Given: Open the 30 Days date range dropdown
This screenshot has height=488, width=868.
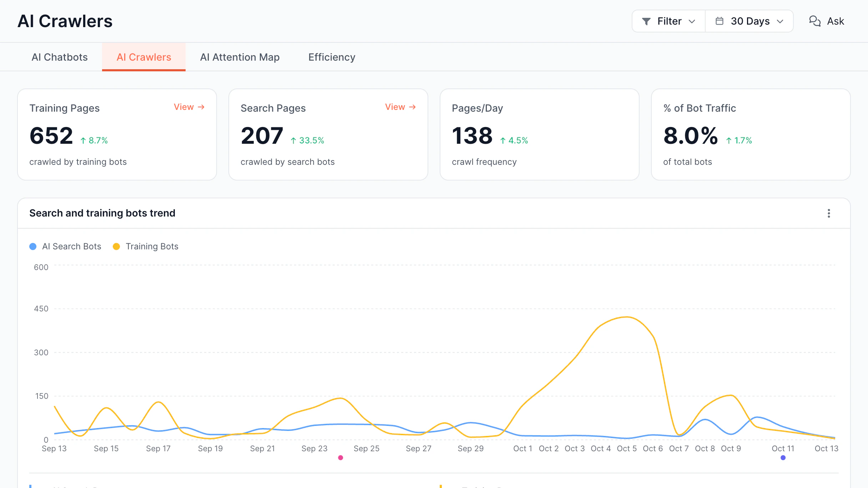Looking at the screenshot, I should point(749,21).
